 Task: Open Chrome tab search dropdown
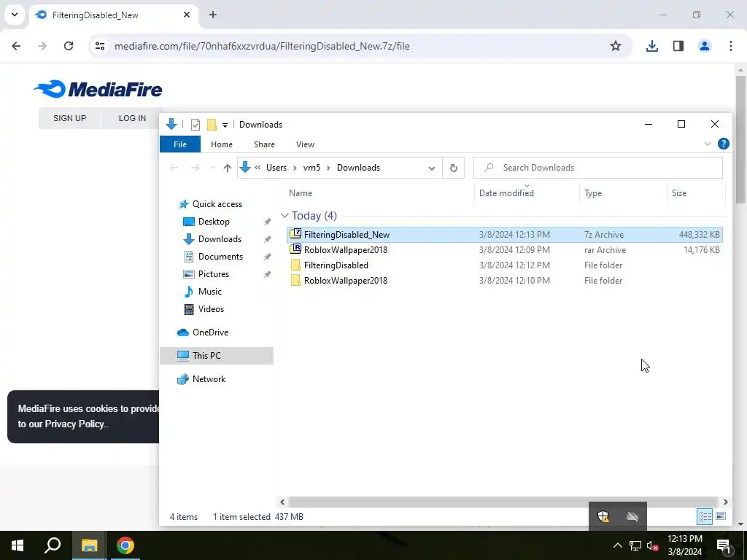(15, 15)
